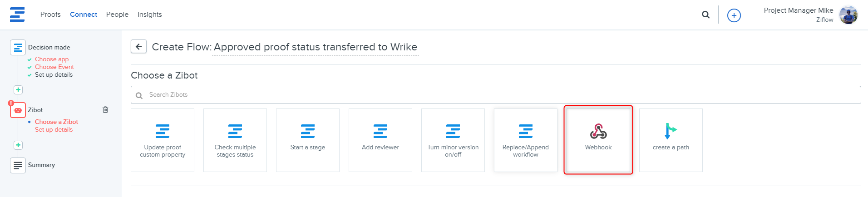
Task: Select the Webhook Zibot tile
Action: pyautogui.click(x=598, y=140)
